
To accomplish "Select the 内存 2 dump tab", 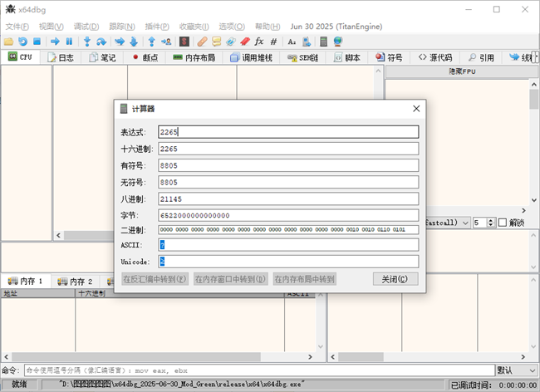I will point(75,282).
